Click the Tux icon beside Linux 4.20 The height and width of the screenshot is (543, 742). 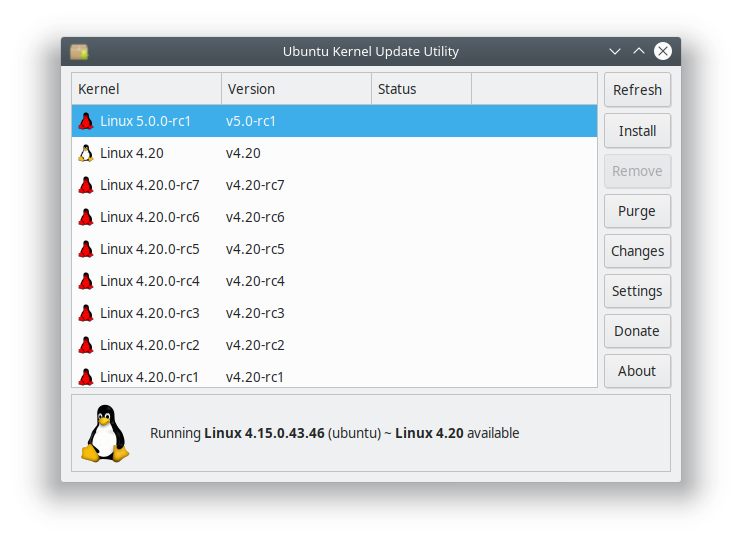tap(86, 153)
